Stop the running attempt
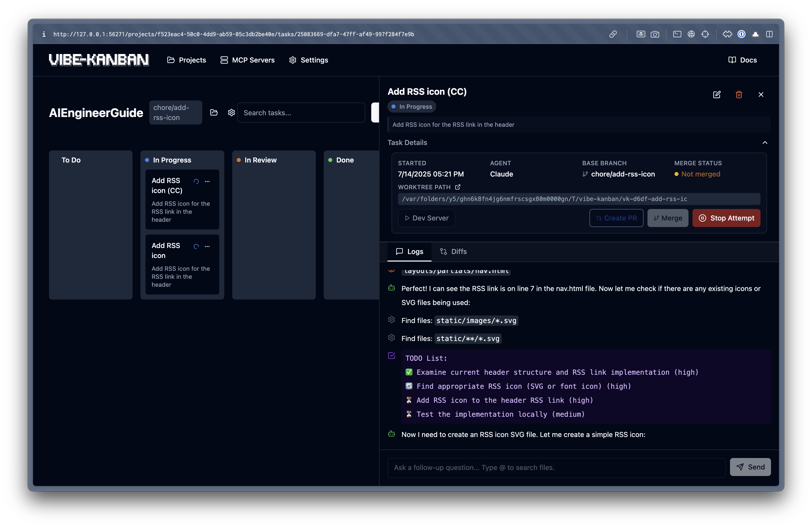Viewport: 812px width, 528px height. coord(726,218)
